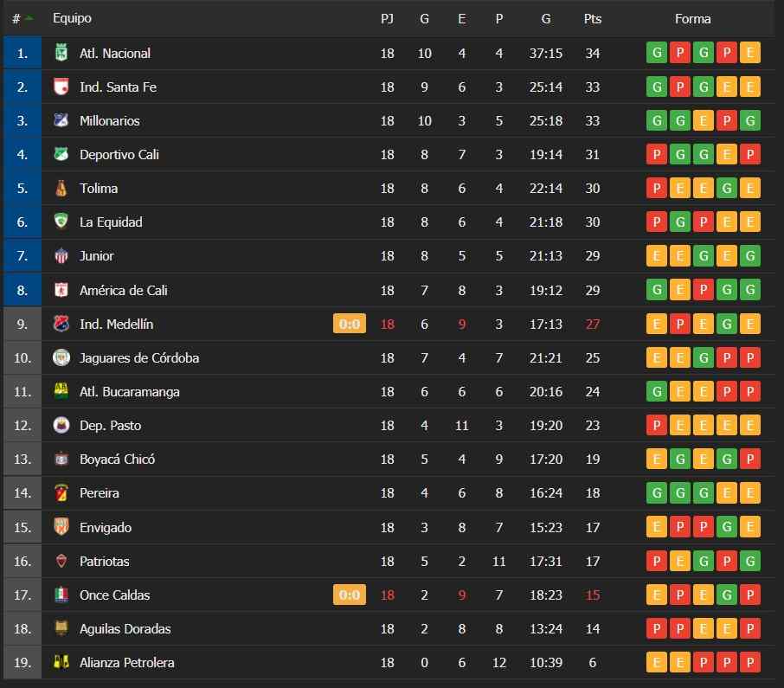Screen dimensions: 784x688
Task: Click the Alianza Petrolera crest icon
Action: (x=61, y=662)
